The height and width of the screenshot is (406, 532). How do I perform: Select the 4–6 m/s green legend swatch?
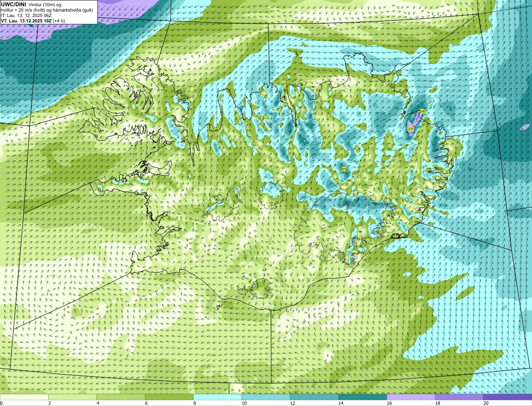point(121,397)
